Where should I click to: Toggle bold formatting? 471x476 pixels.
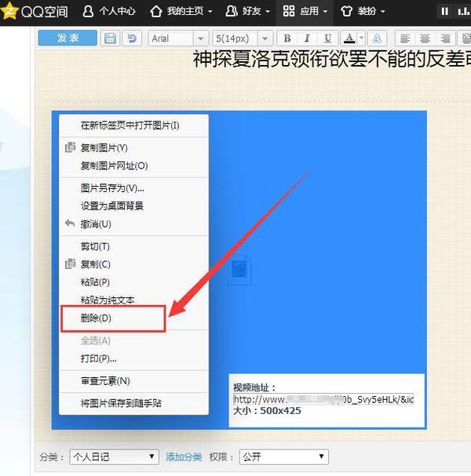[287, 38]
